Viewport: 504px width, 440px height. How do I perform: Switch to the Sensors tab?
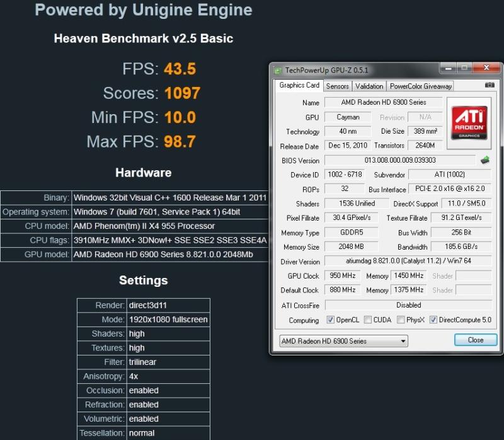coord(337,86)
